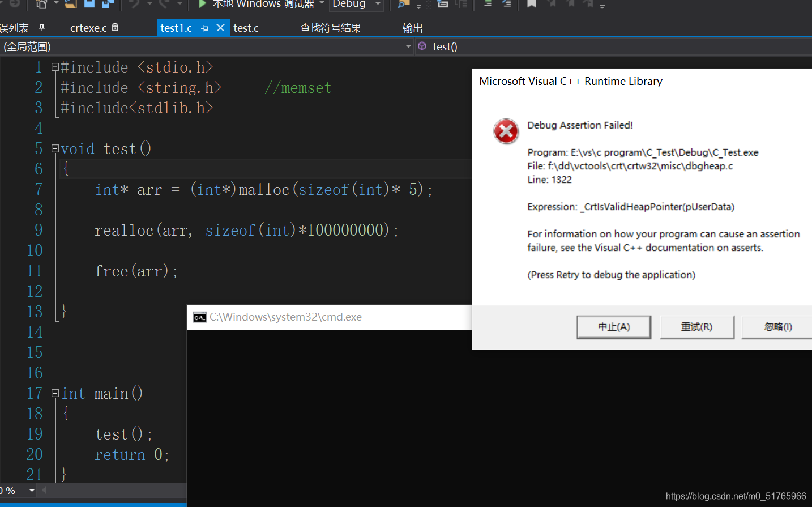Click the lock icon on crtexe.c tab
Viewport: 812px width, 507px height.
(116, 27)
